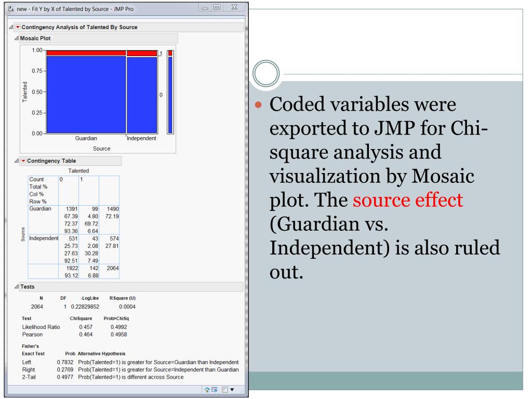This screenshot has width=532, height=399.
Task: Click the Talented y-axis title
Action: [24, 92]
